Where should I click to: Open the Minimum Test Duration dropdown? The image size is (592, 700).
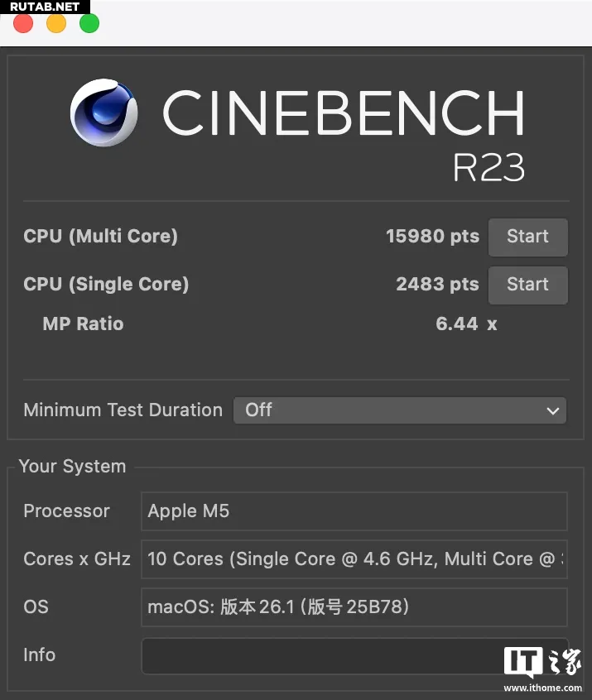click(x=400, y=410)
